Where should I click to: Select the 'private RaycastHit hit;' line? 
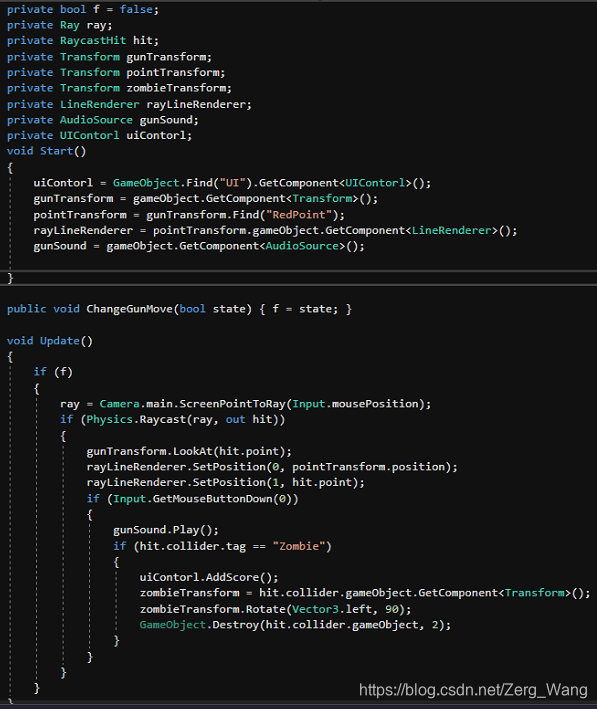point(83,41)
